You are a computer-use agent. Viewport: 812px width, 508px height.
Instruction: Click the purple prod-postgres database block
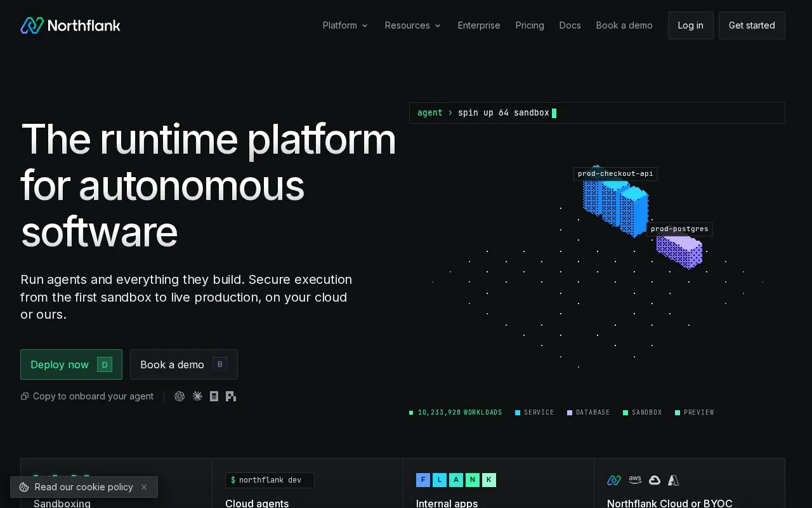679,250
